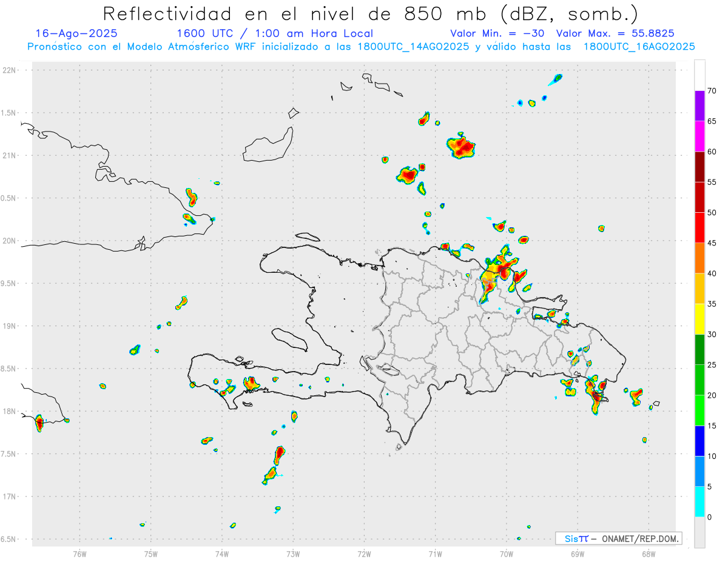
Task: Click the '60' color bar scale value
Action: 712,152
